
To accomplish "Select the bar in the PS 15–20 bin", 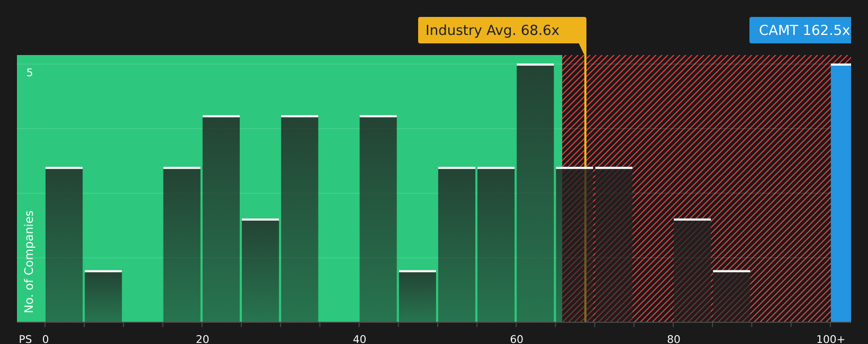I will pyautogui.click(x=182, y=245).
